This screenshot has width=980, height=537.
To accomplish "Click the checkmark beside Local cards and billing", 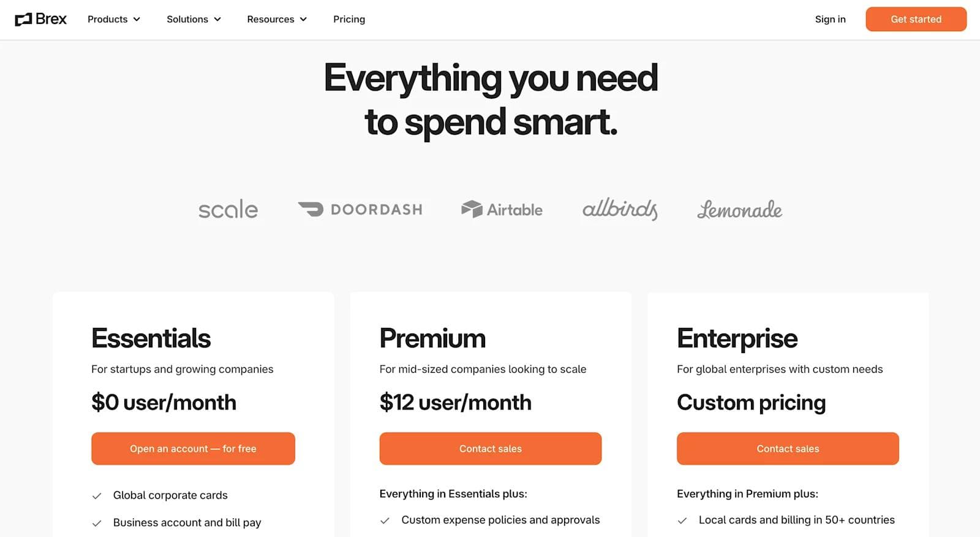I will pos(682,520).
